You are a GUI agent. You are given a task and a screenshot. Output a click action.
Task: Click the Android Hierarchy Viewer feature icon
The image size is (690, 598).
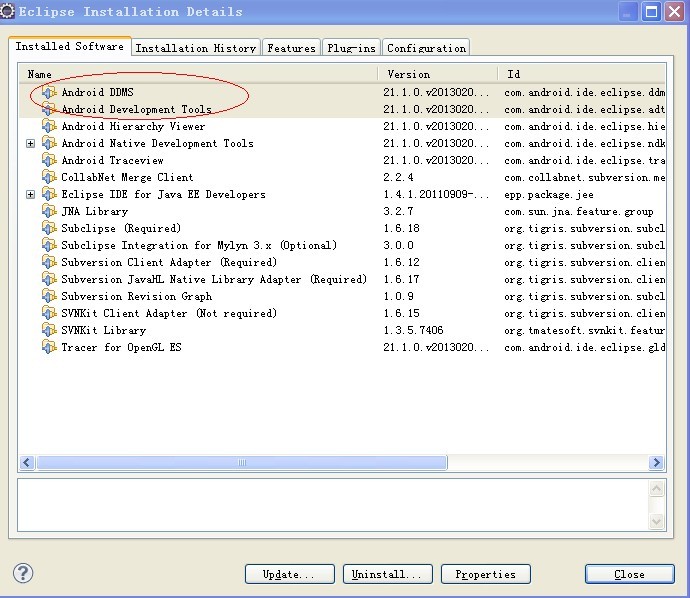pos(49,126)
